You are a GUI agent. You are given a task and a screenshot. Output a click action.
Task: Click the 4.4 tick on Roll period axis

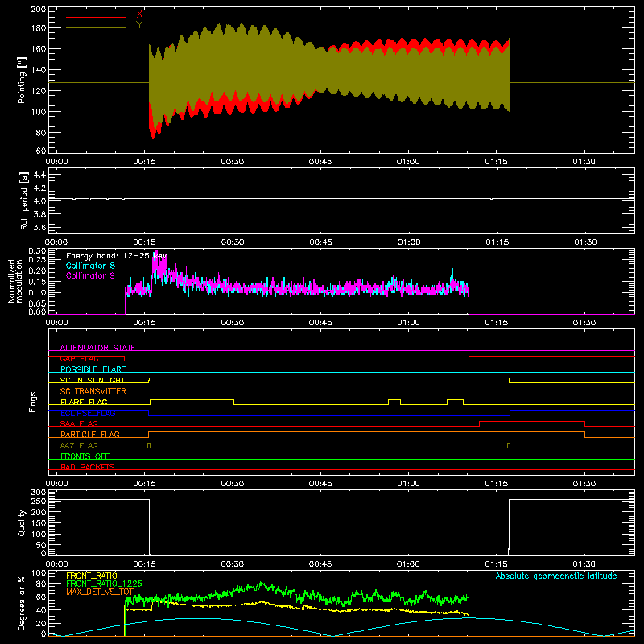pyautogui.click(x=39, y=175)
